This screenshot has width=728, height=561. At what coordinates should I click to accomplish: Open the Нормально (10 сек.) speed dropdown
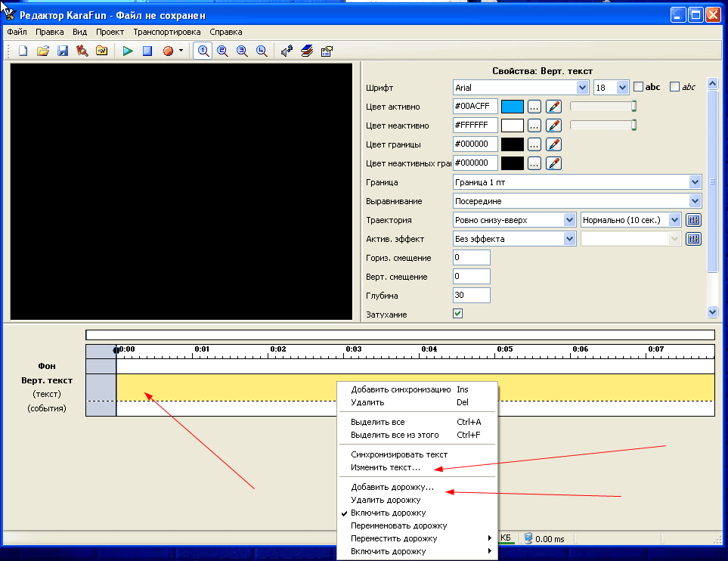pyautogui.click(x=674, y=220)
